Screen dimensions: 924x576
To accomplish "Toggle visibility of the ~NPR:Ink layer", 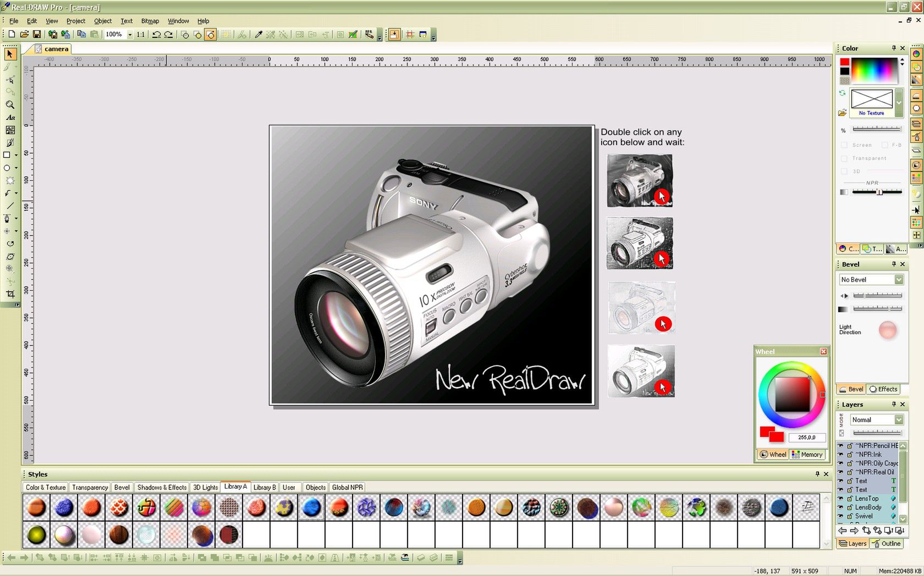I will click(x=840, y=455).
